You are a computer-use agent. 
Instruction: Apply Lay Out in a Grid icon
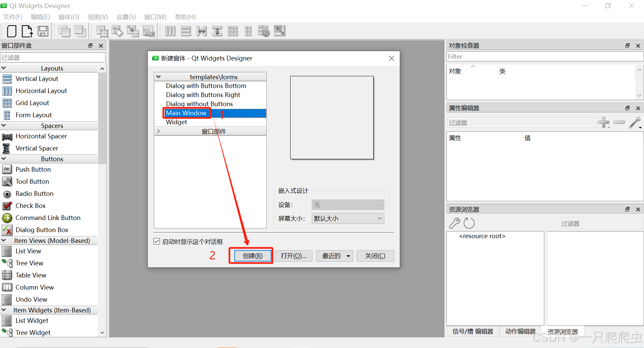[x=232, y=31]
